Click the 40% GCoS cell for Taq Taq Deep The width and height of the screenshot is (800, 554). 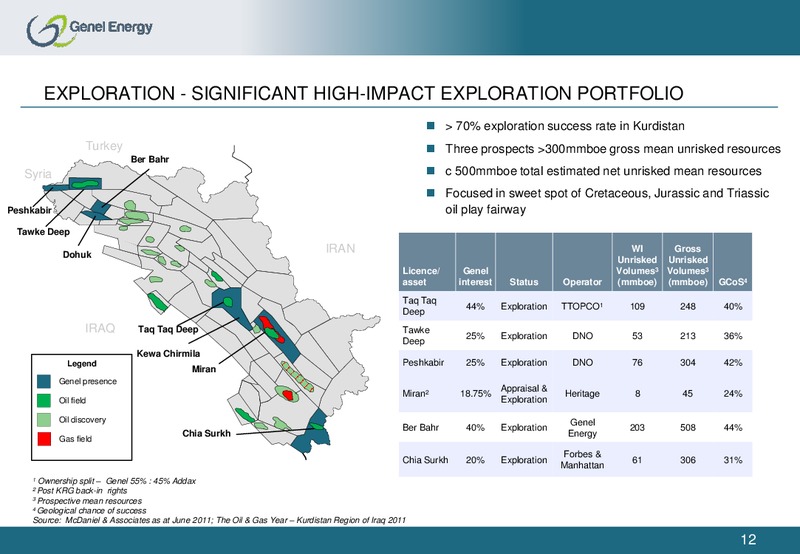(733, 307)
